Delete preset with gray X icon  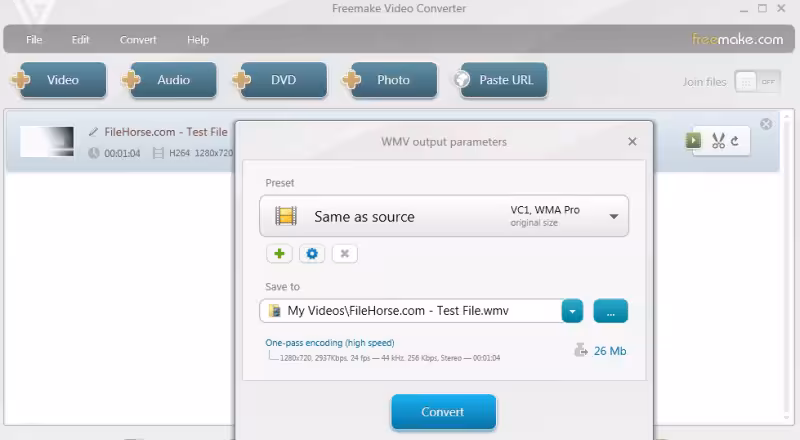[344, 254]
